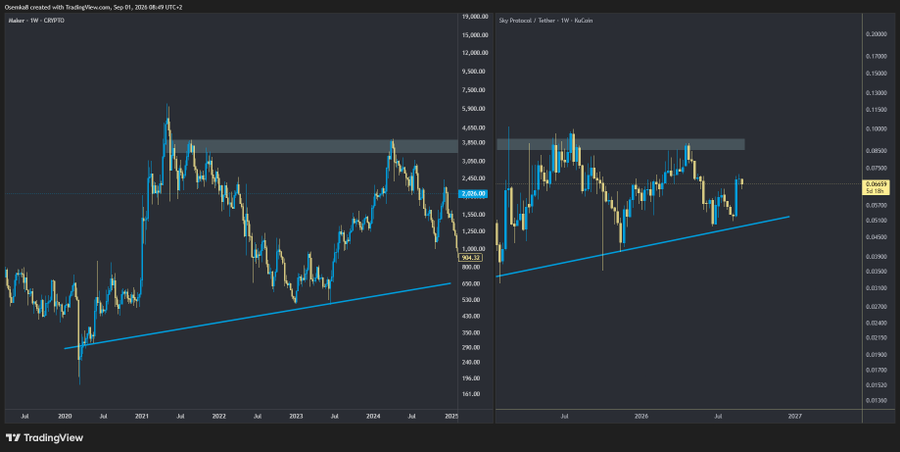The width and height of the screenshot is (900, 452).
Task: Click the 2024 label on time axis
Action: click(374, 416)
